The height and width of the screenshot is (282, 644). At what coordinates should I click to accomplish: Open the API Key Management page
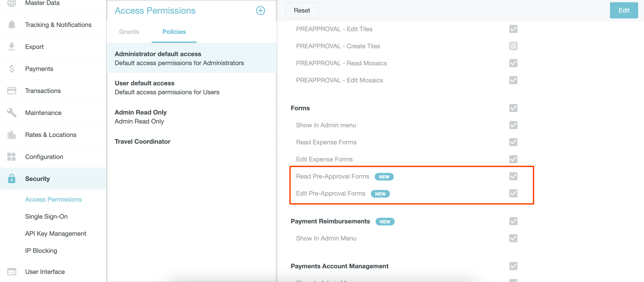point(56,233)
